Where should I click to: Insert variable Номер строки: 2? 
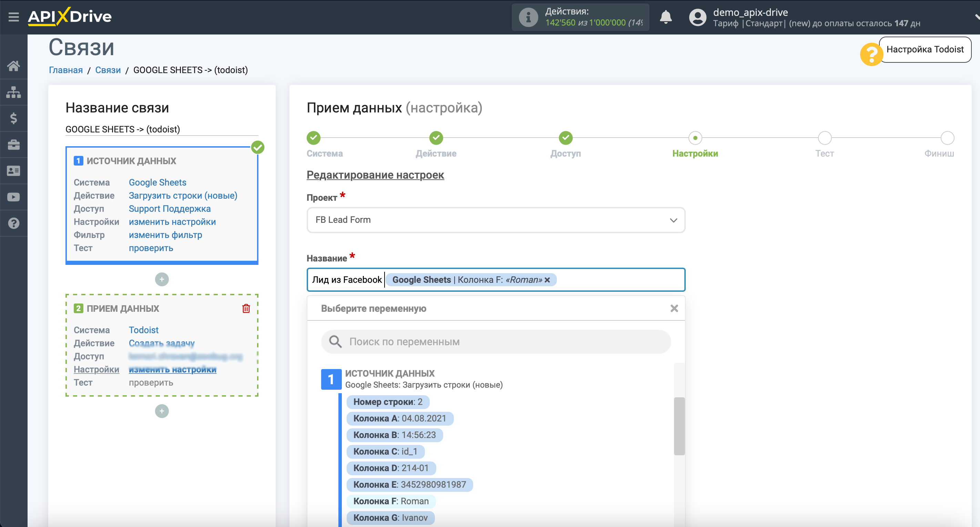tap(388, 402)
